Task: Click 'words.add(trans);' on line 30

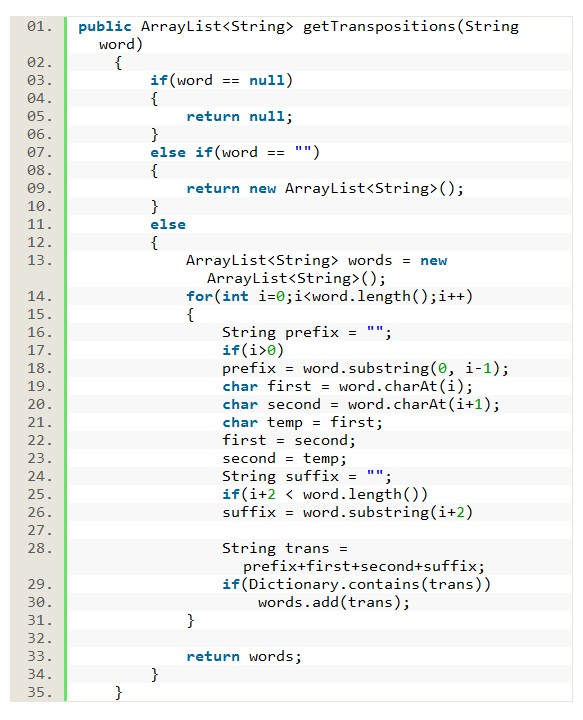Action: pyautogui.click(x=334, y=602)
